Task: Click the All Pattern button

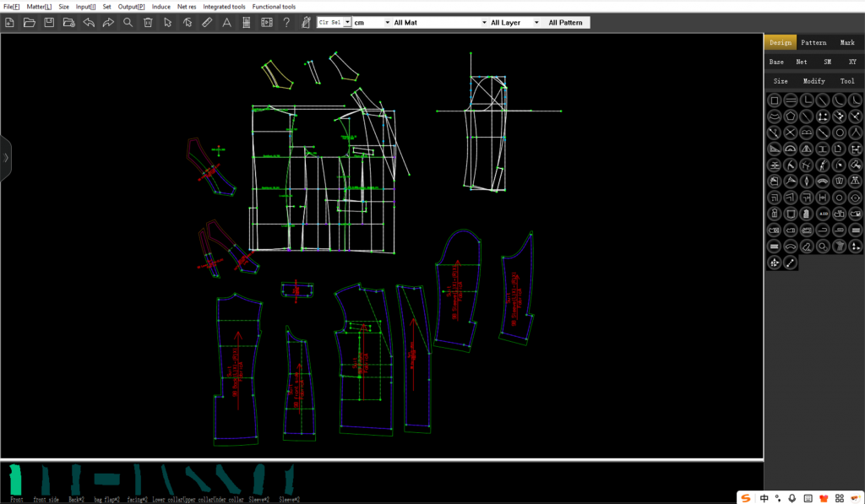Action: [565, 23]
